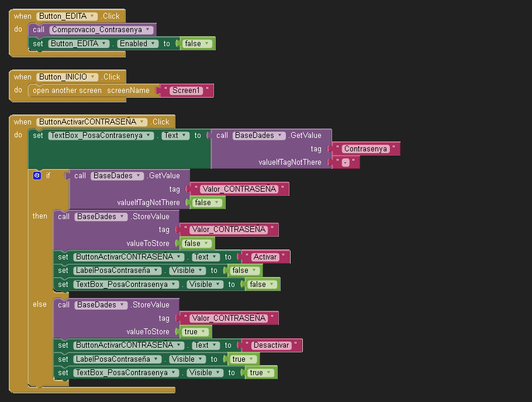Click the 'when' keyword of the Button_INICIO event block

tap(23, 77)
